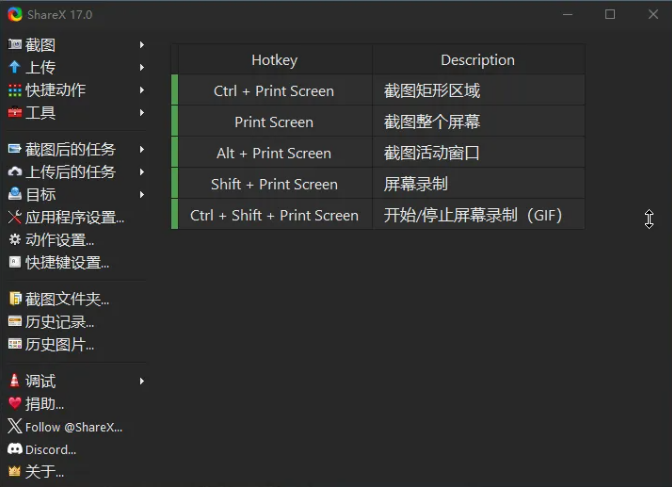This screenshot has width=672, height=487.
Task: Click the Shift + Print Screen hotkey cell
Action: (275, 184)
